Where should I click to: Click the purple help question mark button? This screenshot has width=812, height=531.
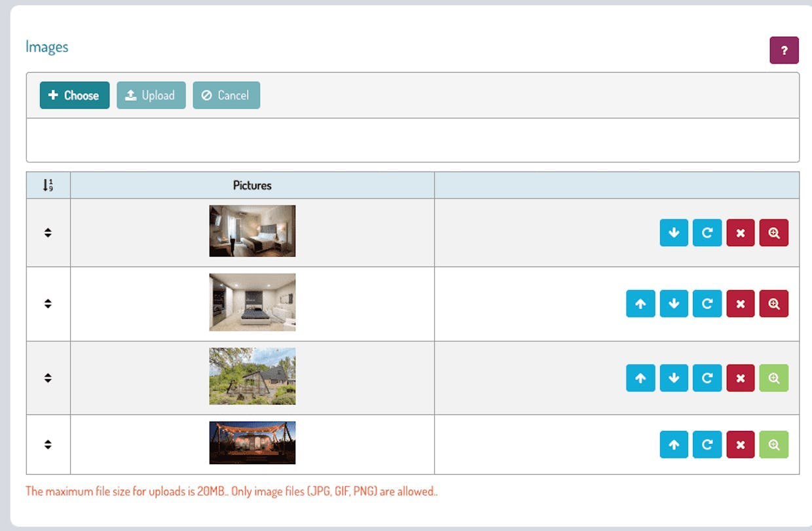(784, 50)
